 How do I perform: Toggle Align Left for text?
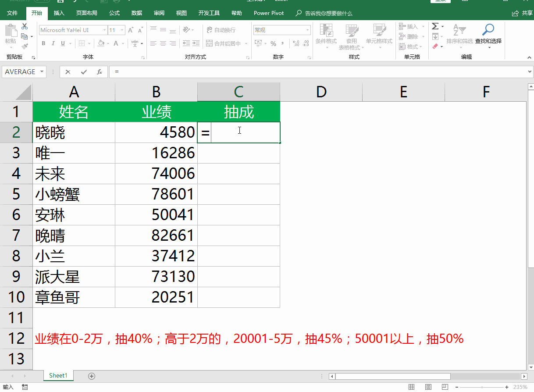tap(153, 43)
